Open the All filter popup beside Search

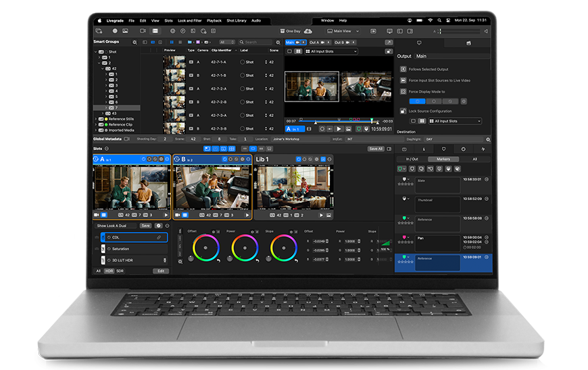(226, 43)
